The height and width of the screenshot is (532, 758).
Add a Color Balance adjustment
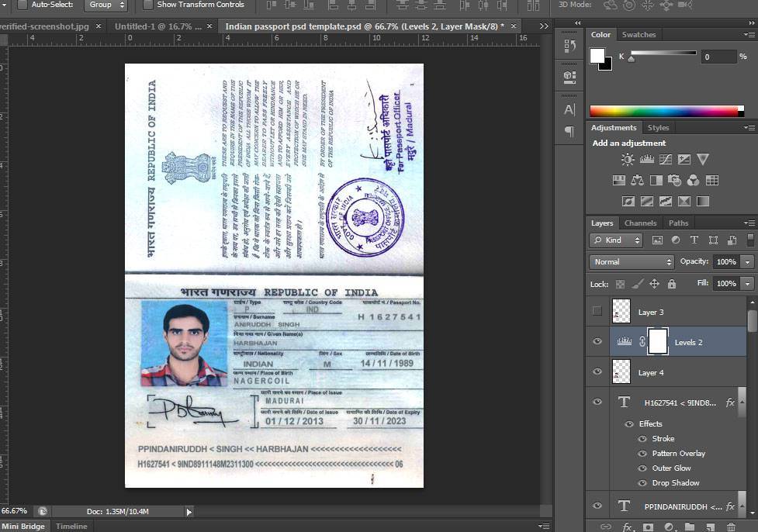pos(637,181)
